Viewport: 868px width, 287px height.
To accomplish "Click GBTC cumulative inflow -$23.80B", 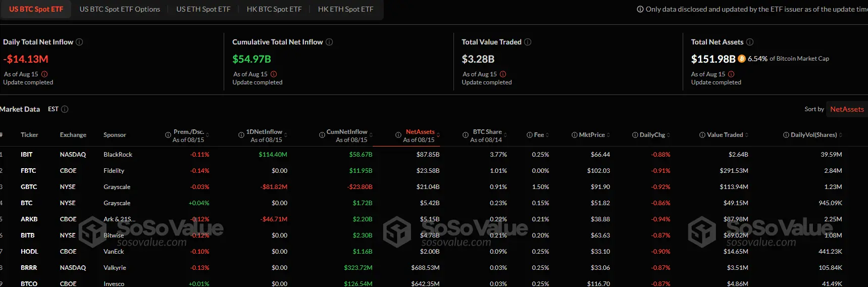I will click(360, 187).
